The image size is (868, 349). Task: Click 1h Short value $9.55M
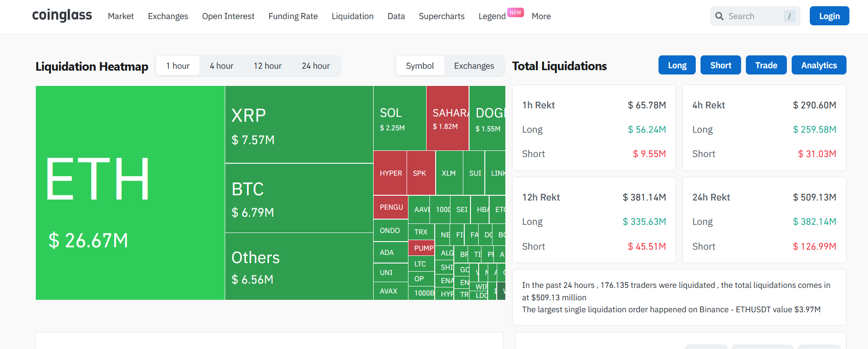coord(649,154)
